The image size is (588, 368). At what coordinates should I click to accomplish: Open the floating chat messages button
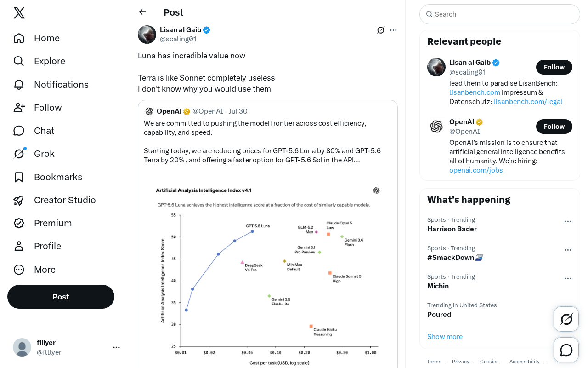click(x=566, y=350)
